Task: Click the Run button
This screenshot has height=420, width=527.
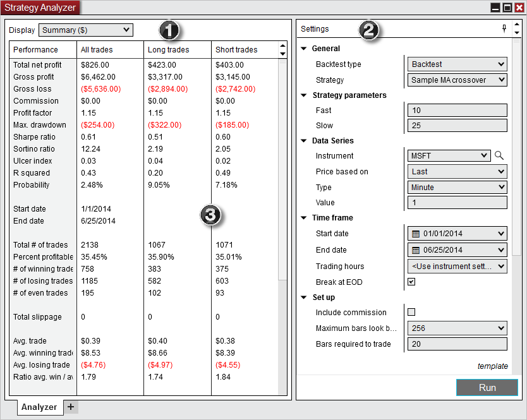Action: [487, 387]
